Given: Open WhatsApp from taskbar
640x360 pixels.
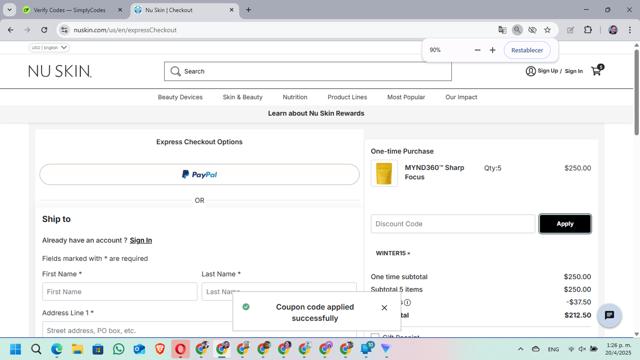Looking at the screenshot, I should 119,349.
